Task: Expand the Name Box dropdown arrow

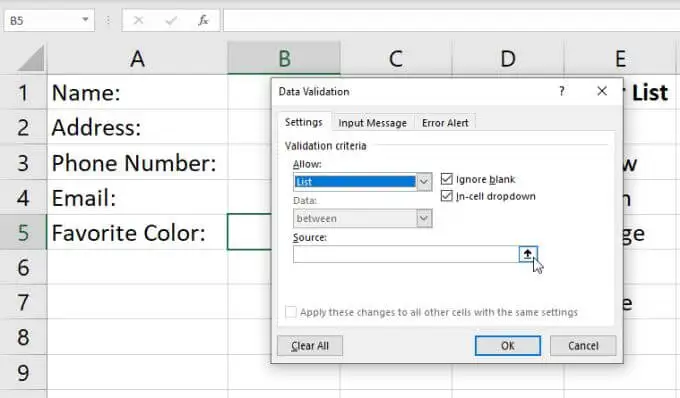Action: tap(85, 20)
